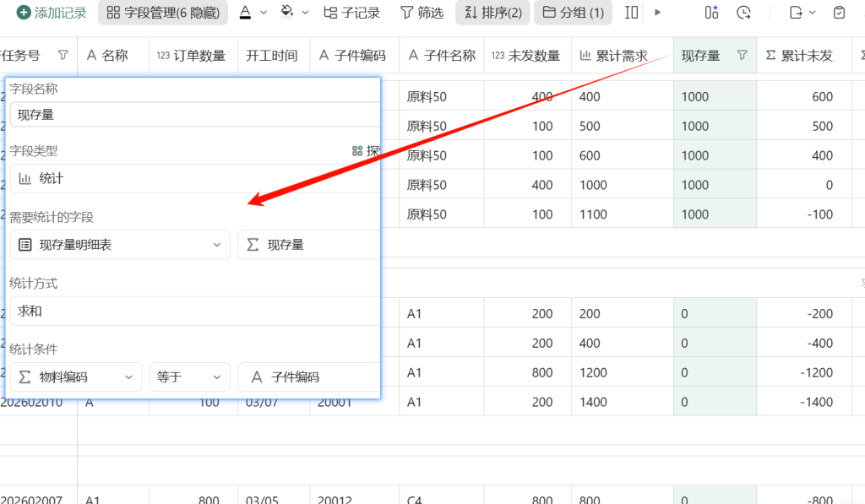Click the filter icon in 现存量 header

click(742, 55)
